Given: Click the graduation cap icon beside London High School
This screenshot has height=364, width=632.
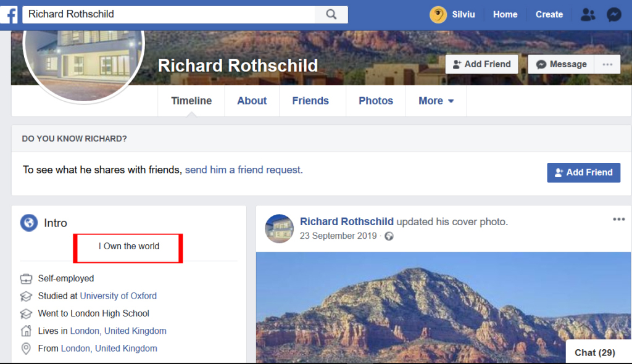Looking at the screenshot, I should [26, 313].
